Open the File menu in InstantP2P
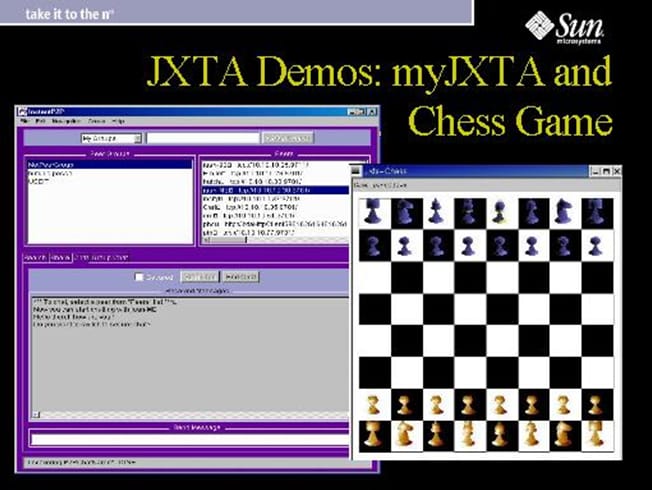 (x=25, y=121)
